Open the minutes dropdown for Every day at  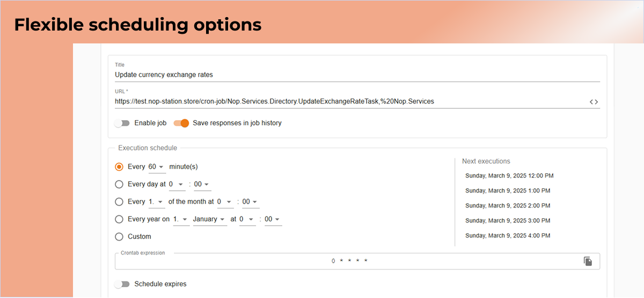tap(202, 184)
